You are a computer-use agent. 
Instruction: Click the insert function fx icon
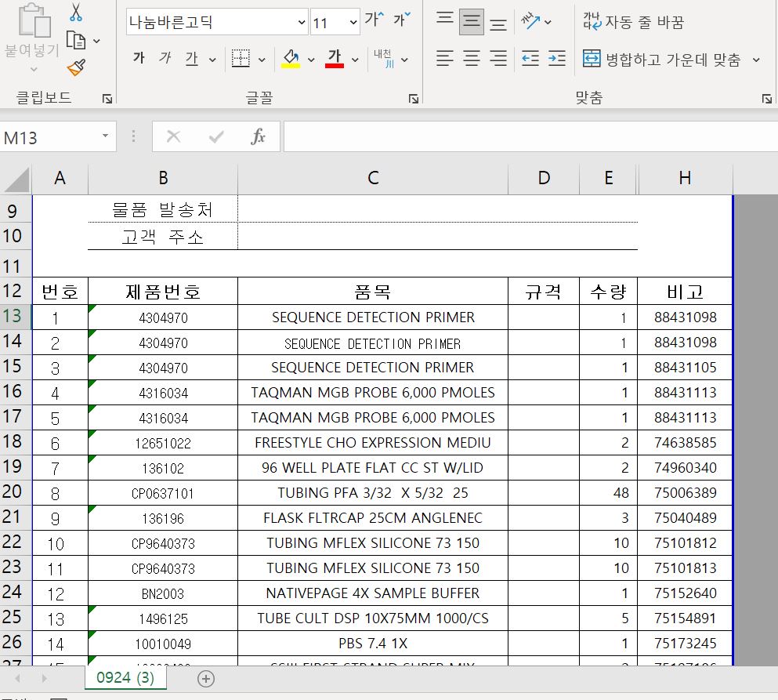(258, 136)
